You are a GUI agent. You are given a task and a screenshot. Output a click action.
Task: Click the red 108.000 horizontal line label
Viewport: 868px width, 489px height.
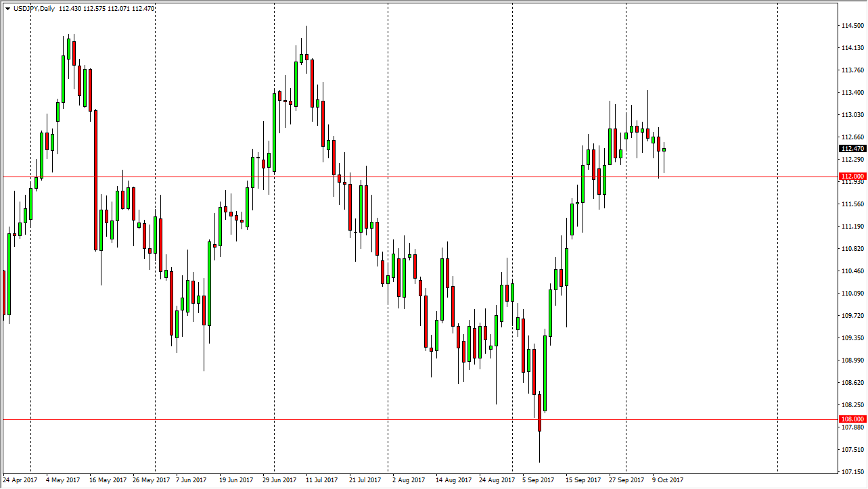pos(851,419)
